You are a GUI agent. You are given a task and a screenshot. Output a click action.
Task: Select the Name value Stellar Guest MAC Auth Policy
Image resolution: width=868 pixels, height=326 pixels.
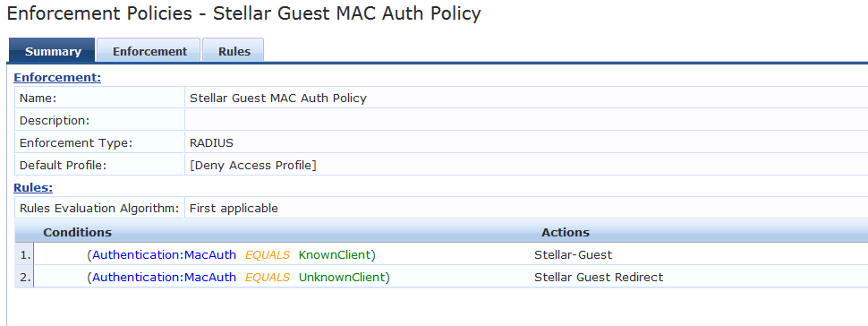click(x=278, y=99)
